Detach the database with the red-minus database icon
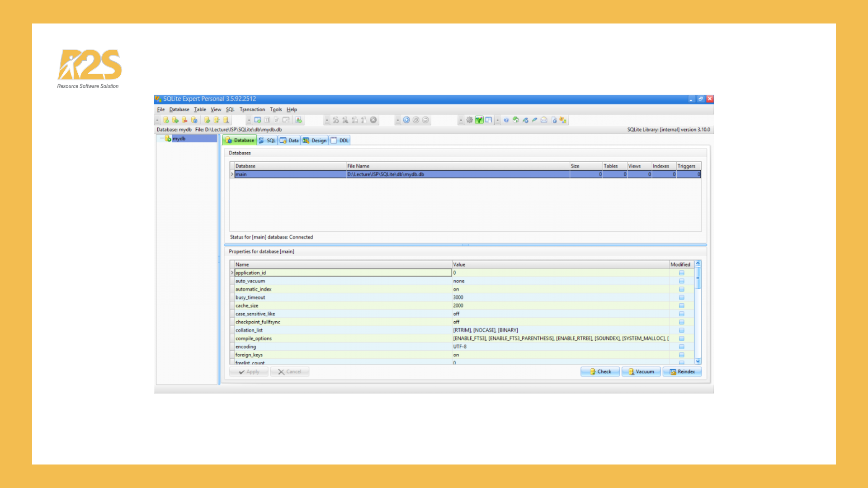 coord(184,120)
